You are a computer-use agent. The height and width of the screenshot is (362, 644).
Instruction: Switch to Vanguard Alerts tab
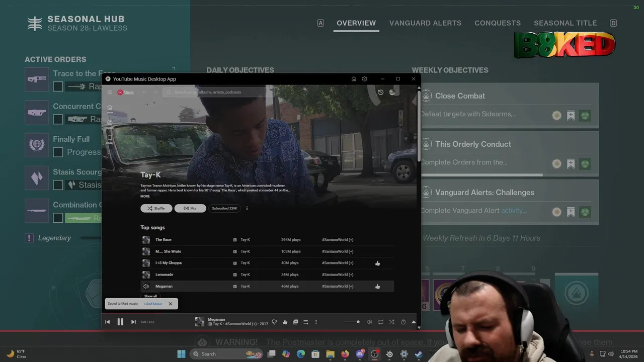pos(425,23)
